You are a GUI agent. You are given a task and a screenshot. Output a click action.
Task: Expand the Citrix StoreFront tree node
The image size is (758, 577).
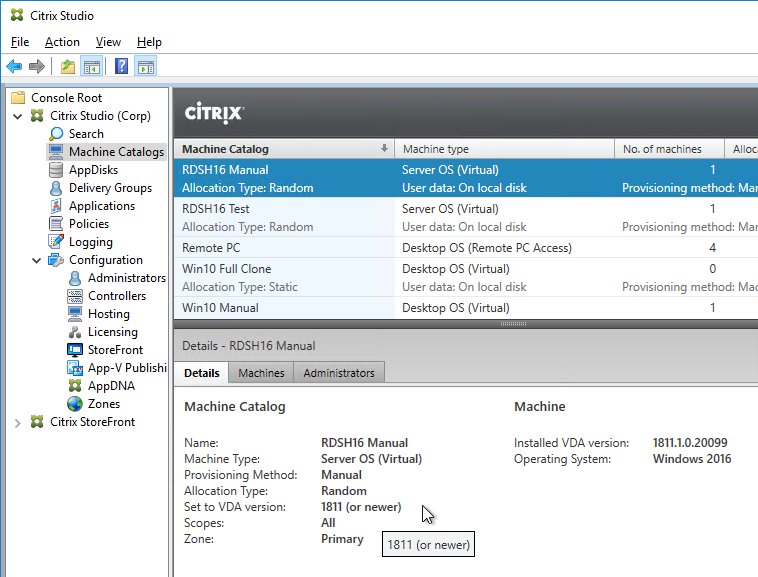pos(17,423)
